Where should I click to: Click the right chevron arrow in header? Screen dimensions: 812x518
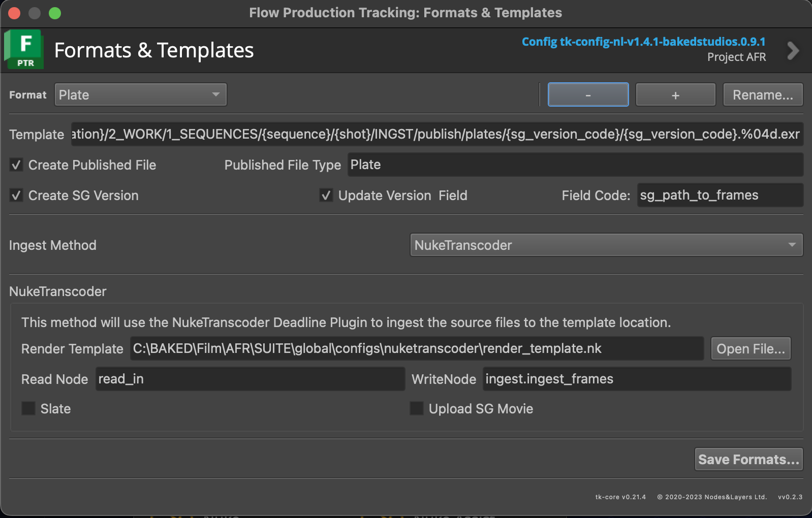[x=792, y=51]
